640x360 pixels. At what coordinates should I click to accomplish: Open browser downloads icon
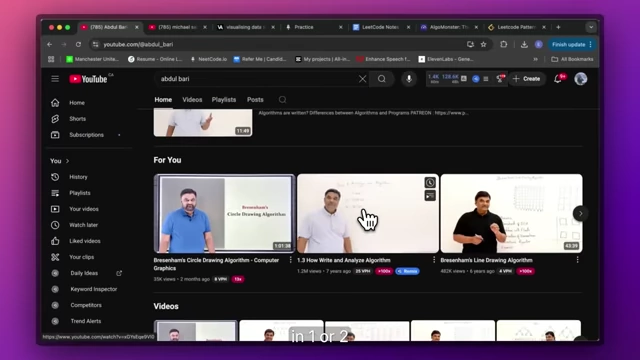pos(524,44)
